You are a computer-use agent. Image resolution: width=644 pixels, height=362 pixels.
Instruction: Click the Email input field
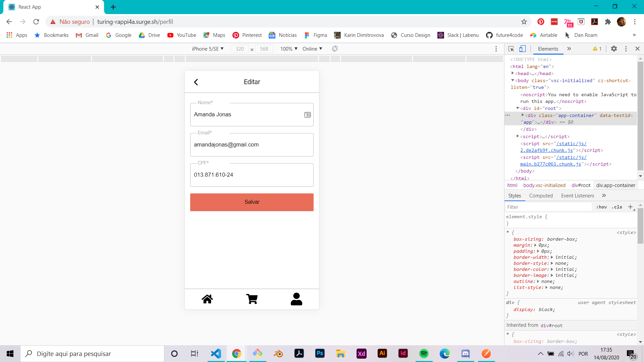click(x=252, y=145)
